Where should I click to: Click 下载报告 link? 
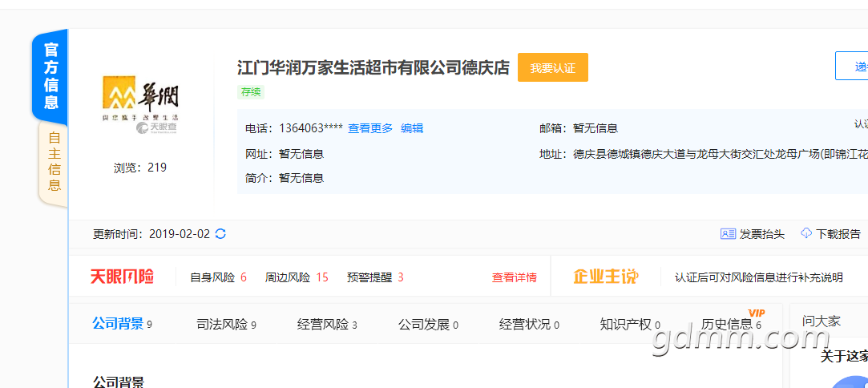click(x=838, y=234)
